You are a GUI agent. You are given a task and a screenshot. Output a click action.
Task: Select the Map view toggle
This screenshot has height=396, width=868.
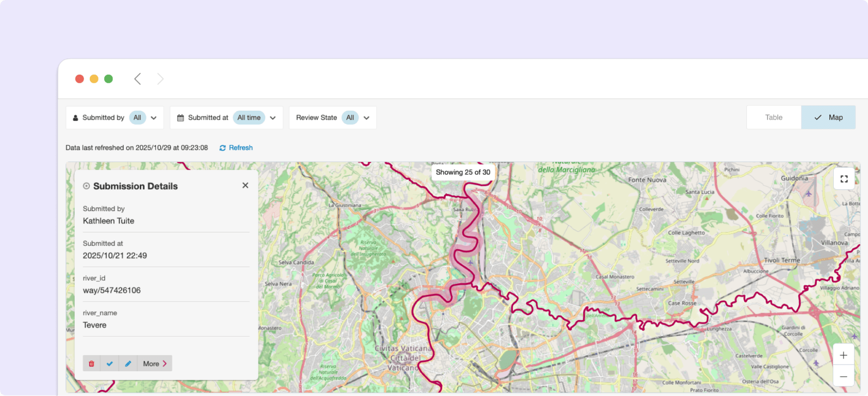(x=828, y=117)
